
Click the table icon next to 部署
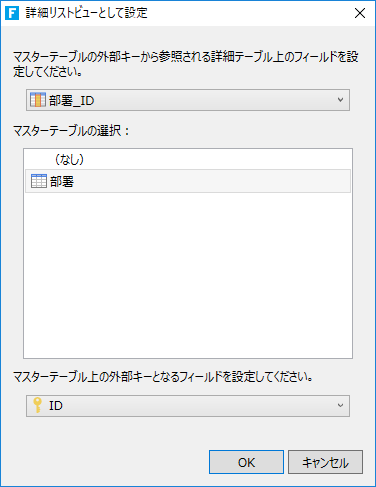[39, 181]
